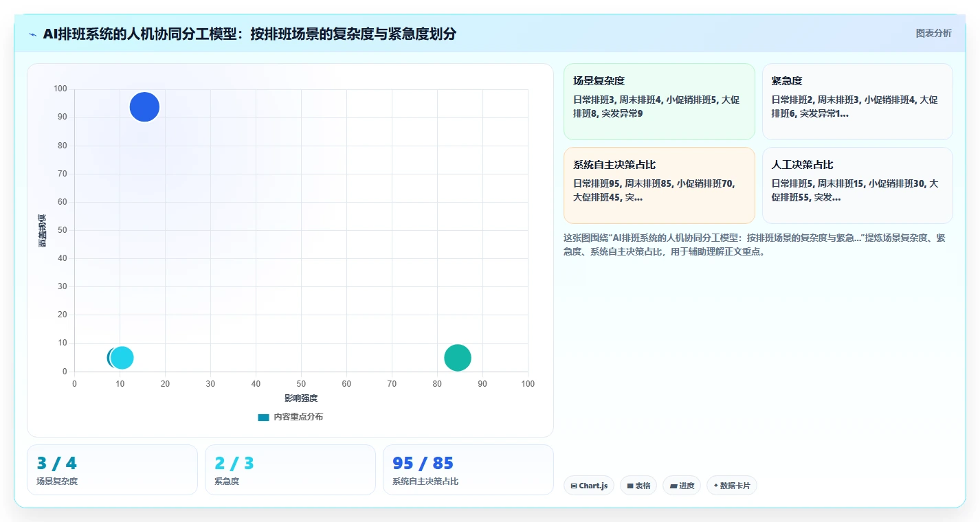Open the 系统自主决策占比 info card
980x522 pixels.
pyautogui.click(x=659, y=185)
